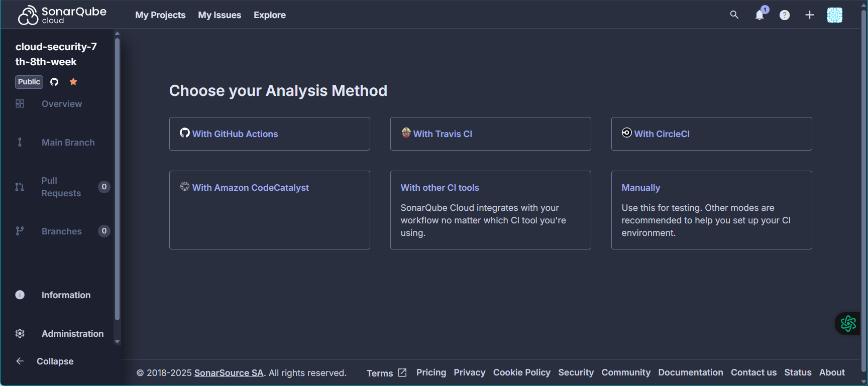This screenshot has width=868, height=386.
Task: Click the sidebar scrollbar thumb
Action: point(117,179)
